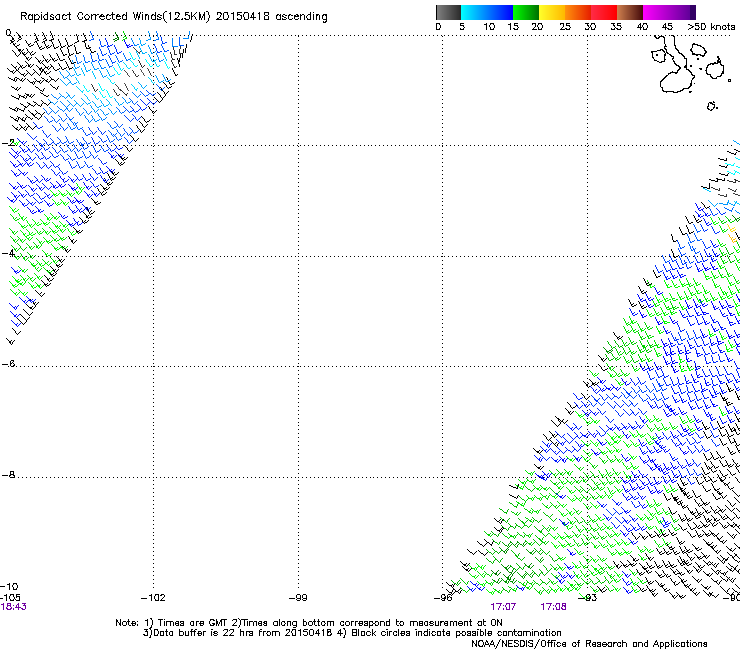
Task: Click the latitude label -8
Action: 8,474
